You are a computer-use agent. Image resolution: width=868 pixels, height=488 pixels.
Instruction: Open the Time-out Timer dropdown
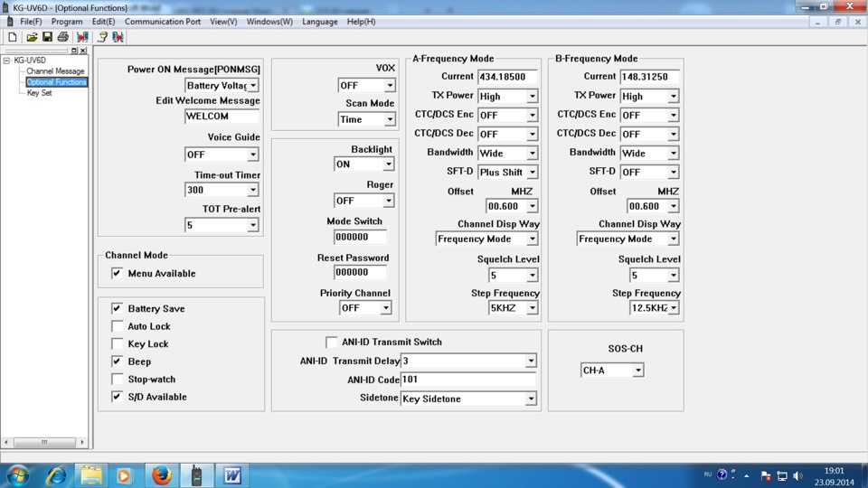coord(253,190)
